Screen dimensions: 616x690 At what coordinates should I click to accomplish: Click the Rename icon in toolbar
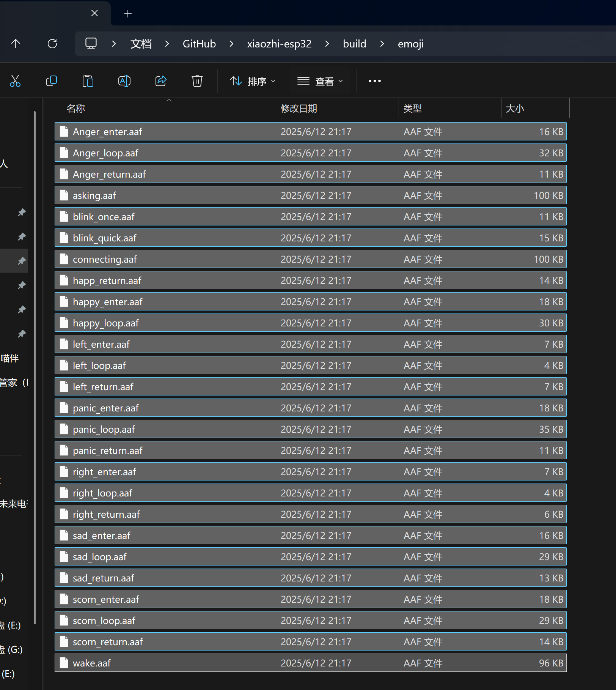(124, 81)
